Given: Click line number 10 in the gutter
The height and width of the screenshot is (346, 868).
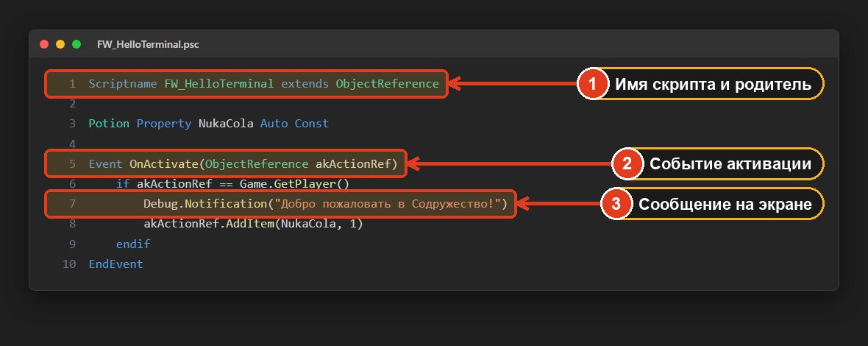Looking at the screenshot, I should (x=69, y=264).
